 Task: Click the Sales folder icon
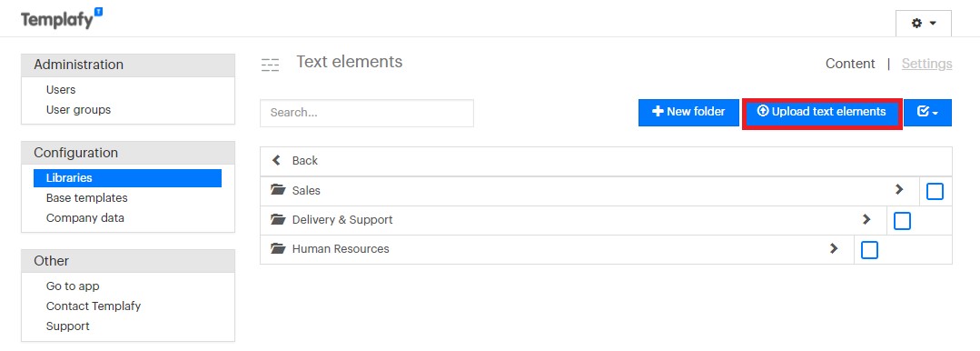278,189
